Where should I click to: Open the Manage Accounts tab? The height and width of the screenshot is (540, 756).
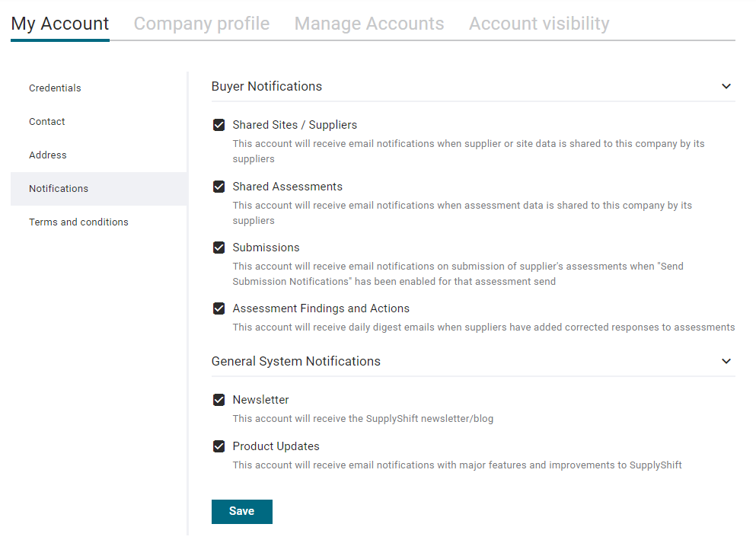[x=369, y=24]
